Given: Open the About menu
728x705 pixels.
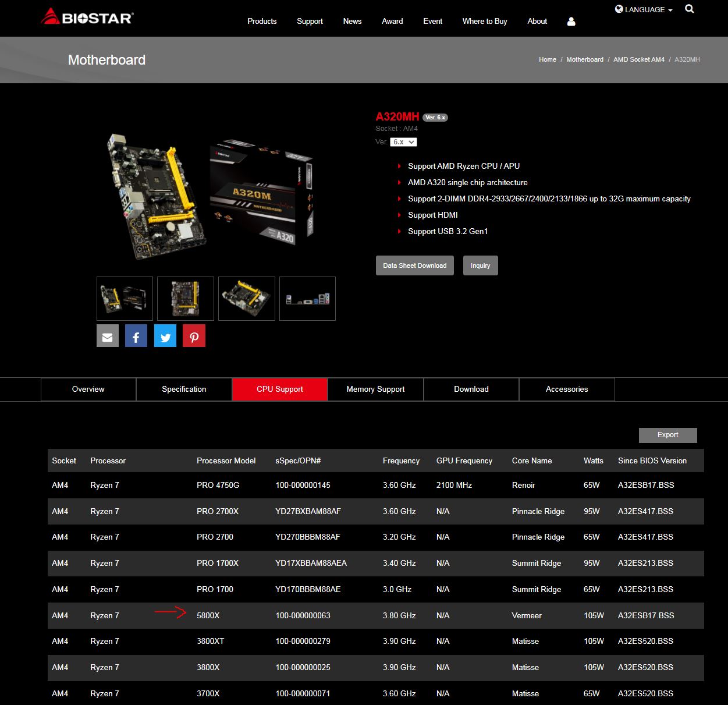Looking at the screenshot, I should point(537,21).
